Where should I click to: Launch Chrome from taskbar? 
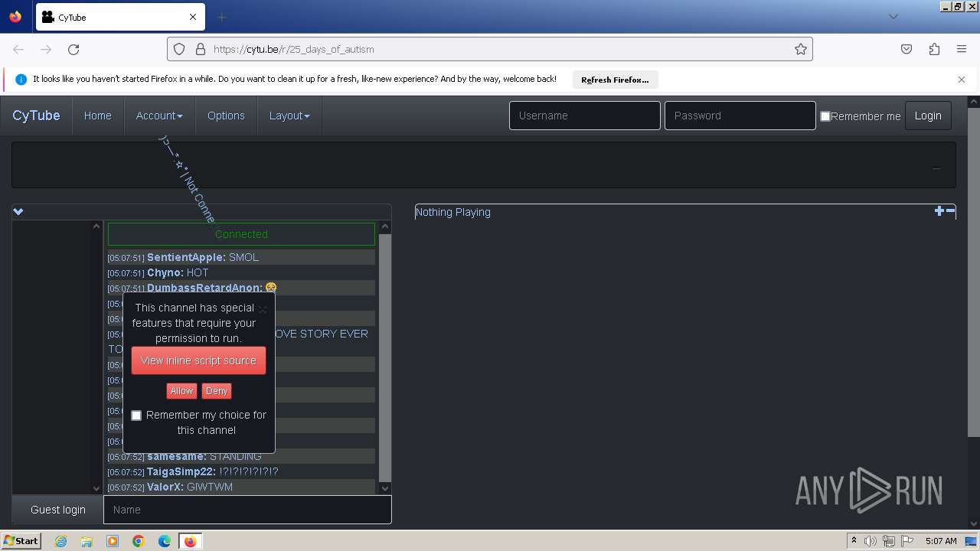(139, 541)
